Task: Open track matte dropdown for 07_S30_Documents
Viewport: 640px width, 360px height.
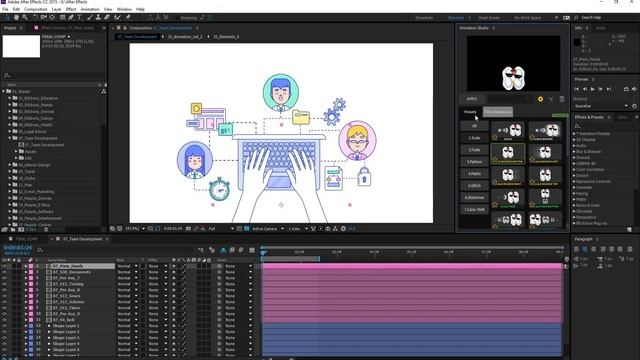Action: 157,272
